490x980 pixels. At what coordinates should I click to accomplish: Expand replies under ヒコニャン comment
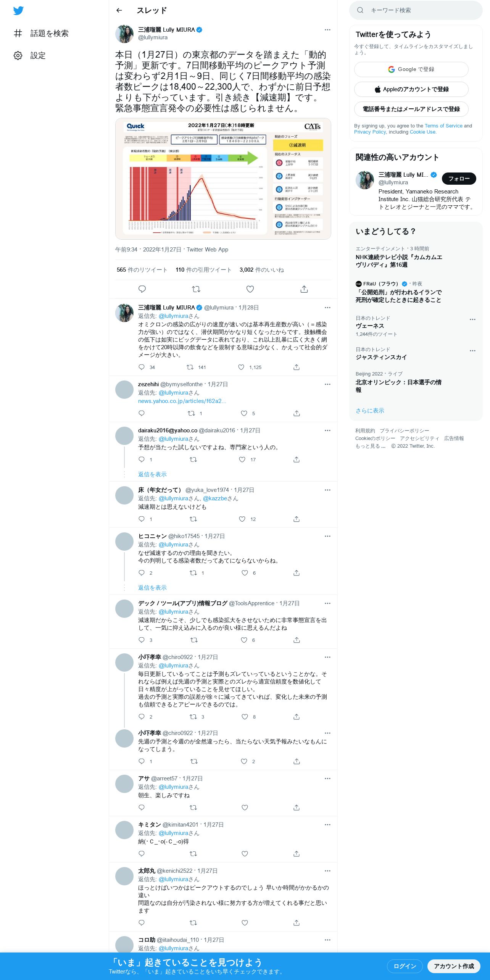[x=152, y=588]
